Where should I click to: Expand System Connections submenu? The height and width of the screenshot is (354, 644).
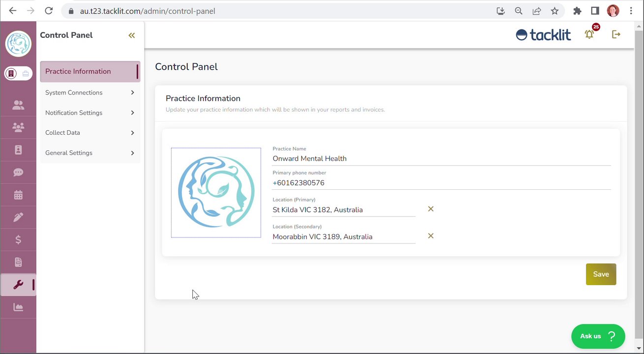(90, 92)
